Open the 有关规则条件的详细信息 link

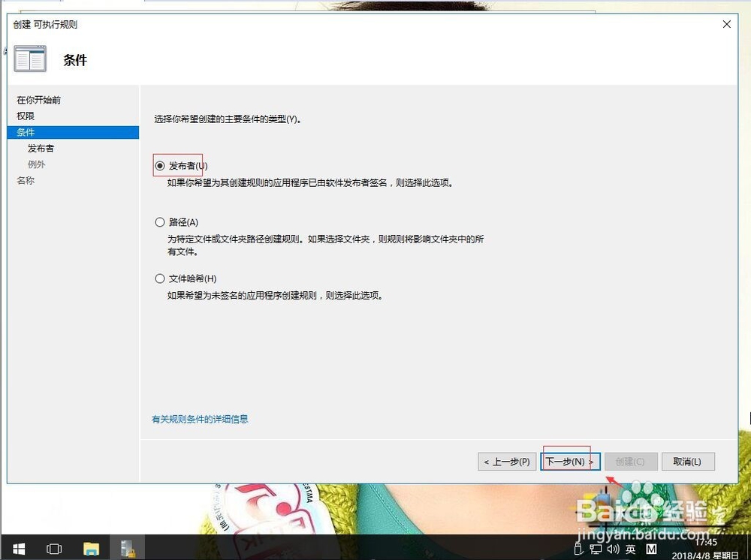201,418
